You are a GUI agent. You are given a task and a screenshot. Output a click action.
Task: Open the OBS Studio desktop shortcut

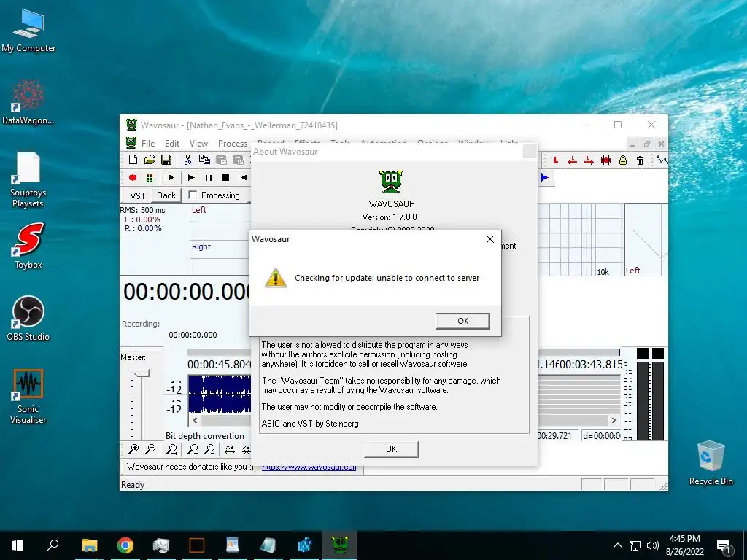(x=28, y=319)
